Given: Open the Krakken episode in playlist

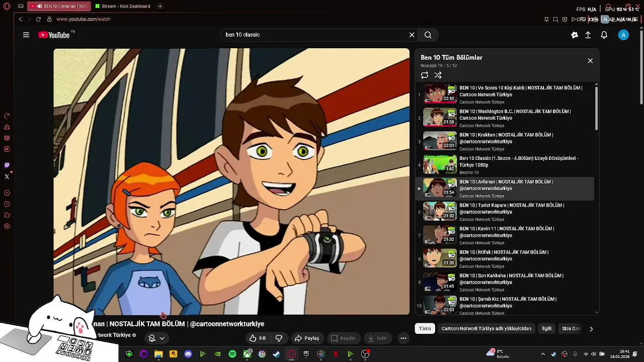Looking at the screenshot, I should coord(505,141).
